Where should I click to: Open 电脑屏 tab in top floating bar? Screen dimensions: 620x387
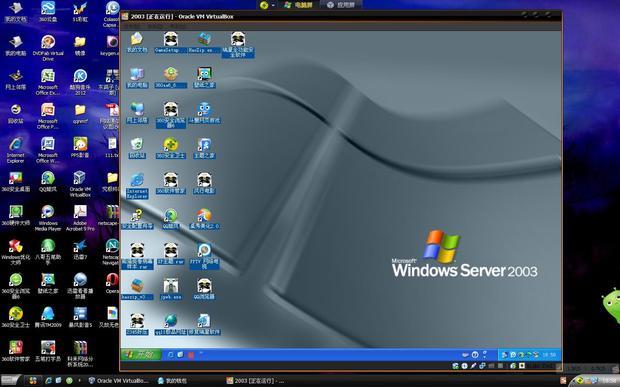(x=299, y=5)
